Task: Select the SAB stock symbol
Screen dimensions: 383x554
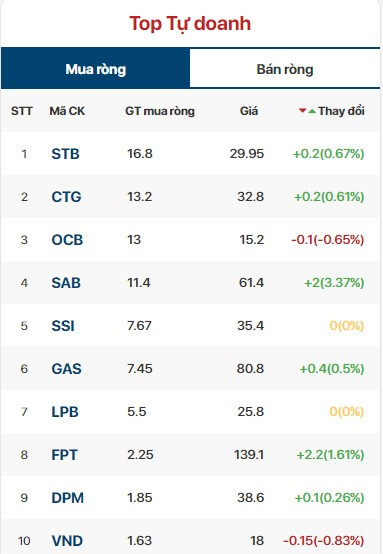Action: [x=66, y=283]
